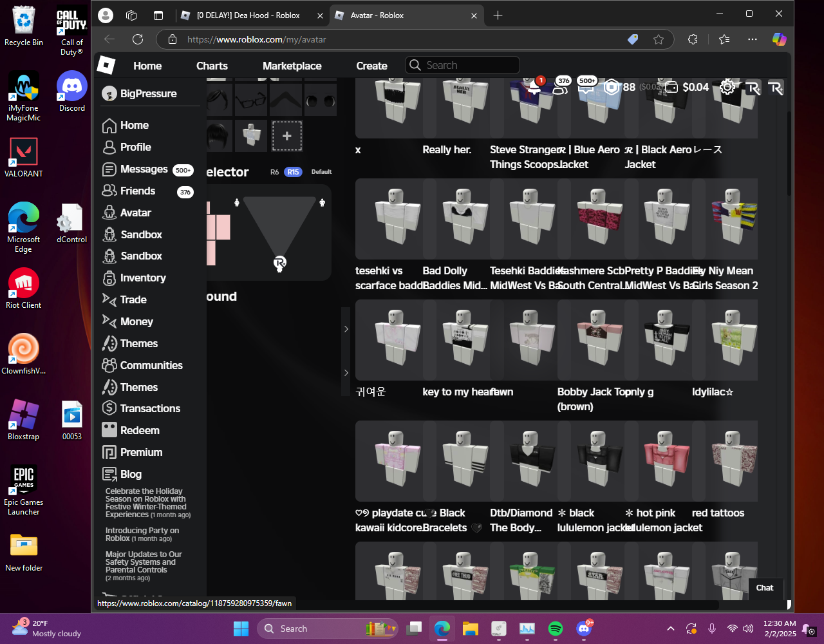Screen dimensions: 824x644
Task: Select the R15 avatar type
Action: click(293, 172)
